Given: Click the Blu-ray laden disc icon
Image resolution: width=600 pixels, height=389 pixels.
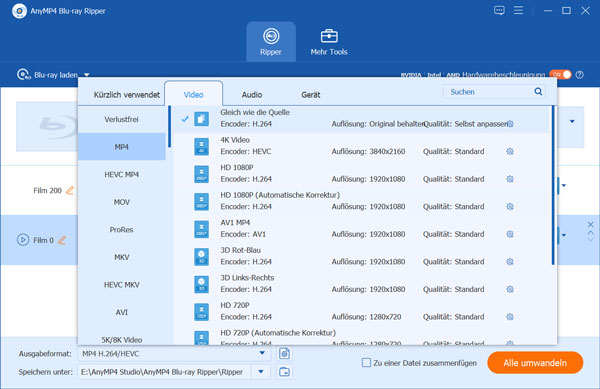Looking at the screenshot, I should [23, 75].
